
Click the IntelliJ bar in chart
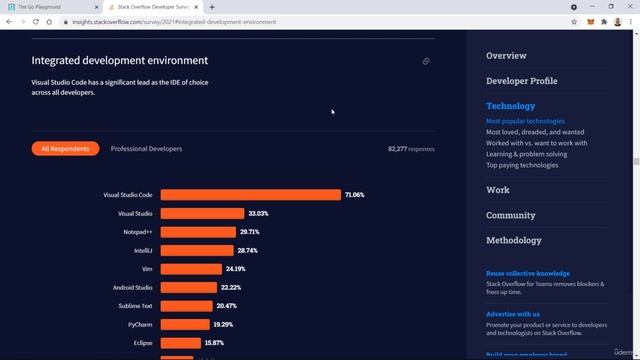(197, 251)
